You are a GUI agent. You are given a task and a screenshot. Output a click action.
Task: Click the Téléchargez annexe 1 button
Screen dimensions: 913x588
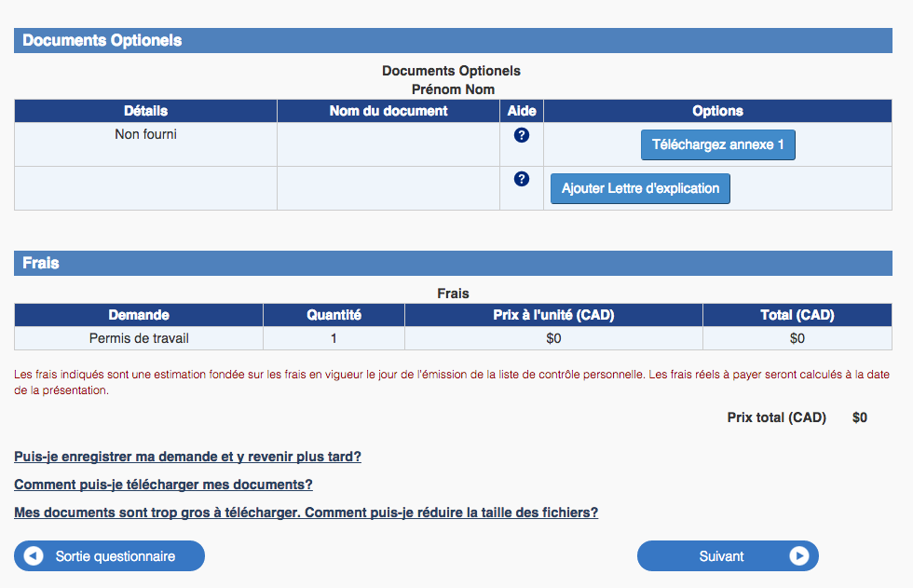coord(717,145)
